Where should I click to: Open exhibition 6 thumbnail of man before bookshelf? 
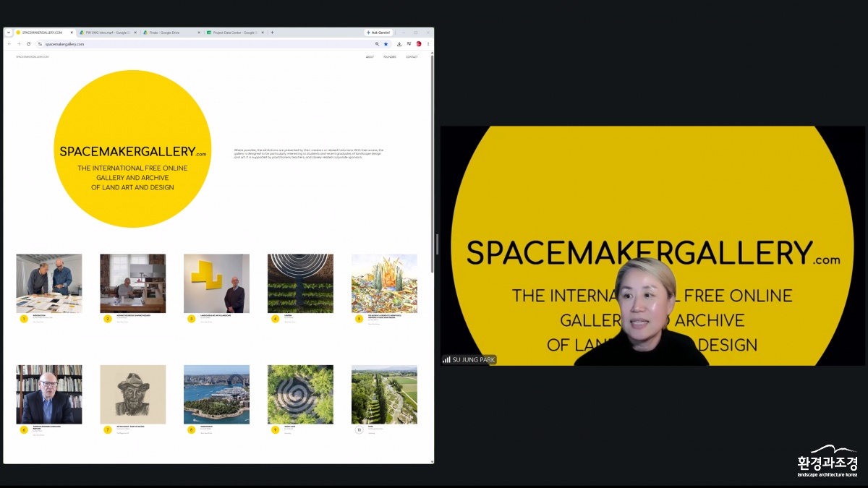tap(49, 395)
